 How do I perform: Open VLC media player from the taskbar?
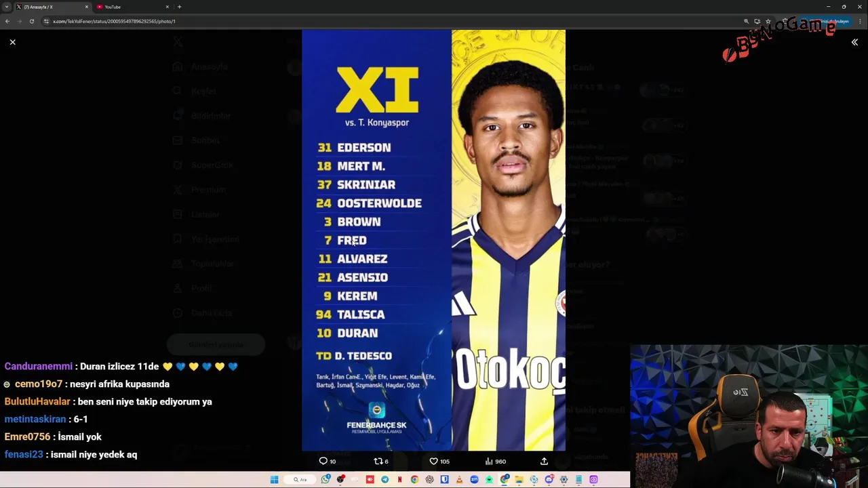pos(459,479)
